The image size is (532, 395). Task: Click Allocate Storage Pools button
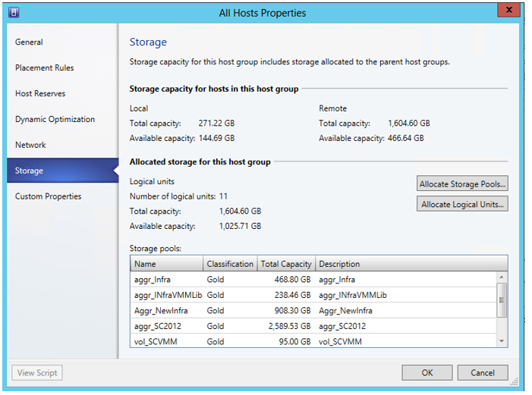(x=463, y=184)
